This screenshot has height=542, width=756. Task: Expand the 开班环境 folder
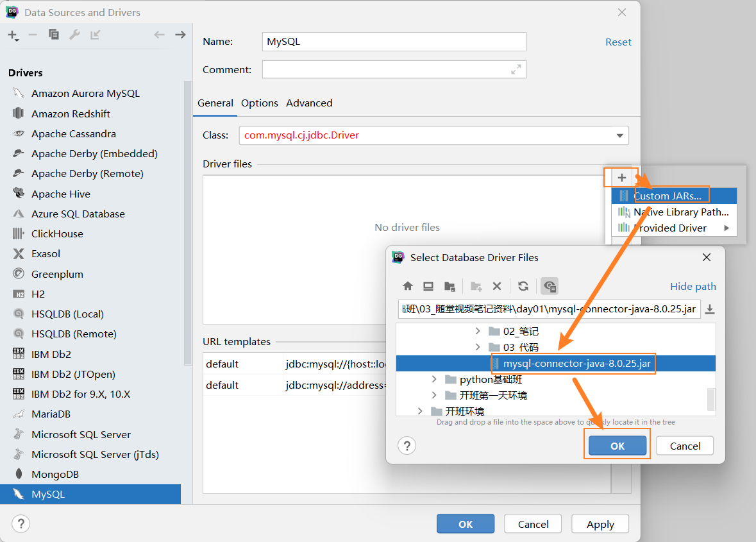pos(420,411)
